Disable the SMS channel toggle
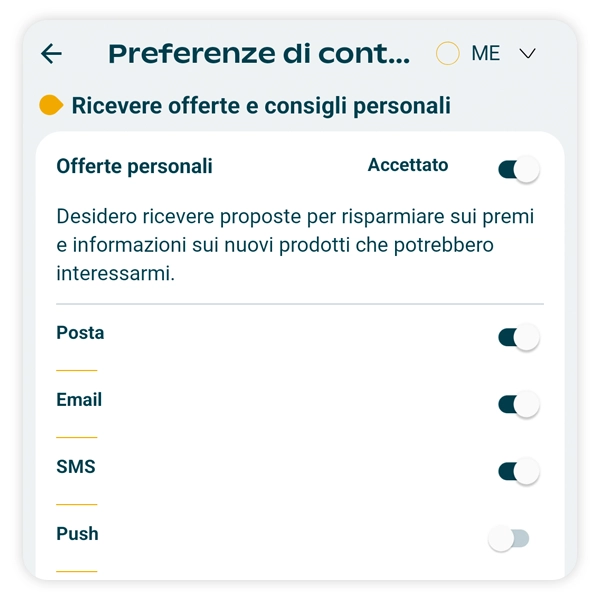 pyautogui.click(x=518, y=471)
